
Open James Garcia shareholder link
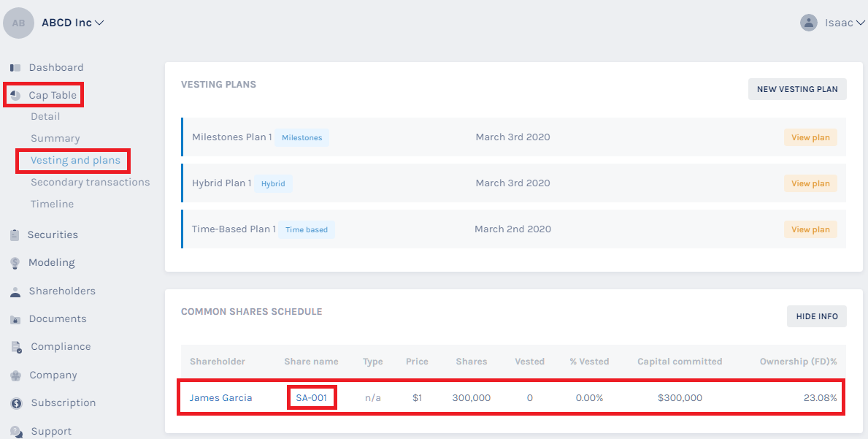[221, 397]
